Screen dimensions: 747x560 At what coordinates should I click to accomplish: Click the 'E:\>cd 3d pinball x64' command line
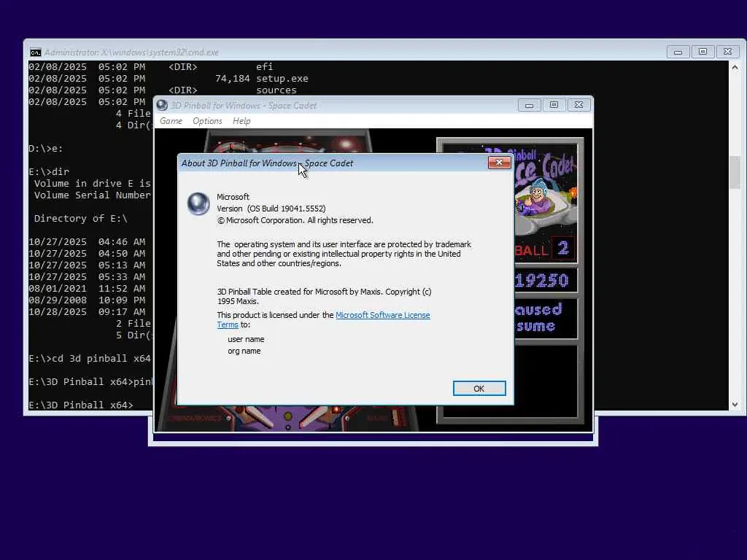click(x=90, y=359)
